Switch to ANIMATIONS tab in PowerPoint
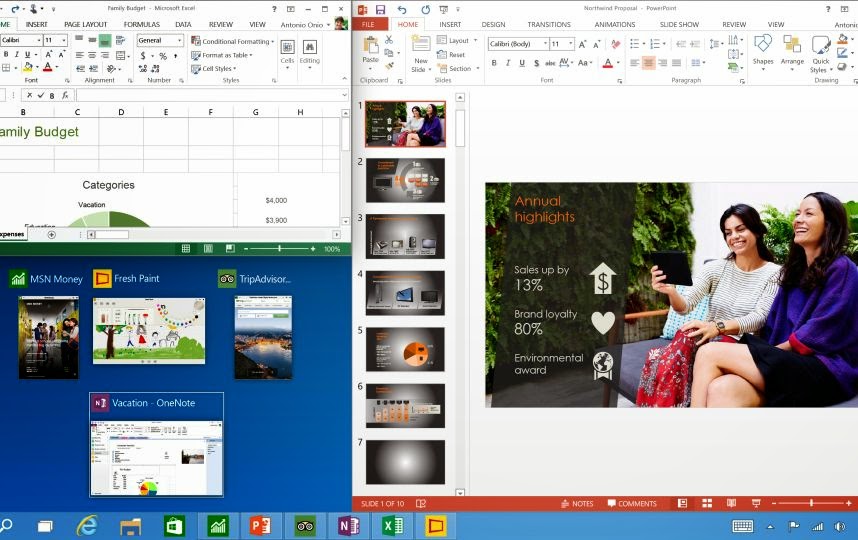Viewport: 858px width, 540px height. point(614,25)
